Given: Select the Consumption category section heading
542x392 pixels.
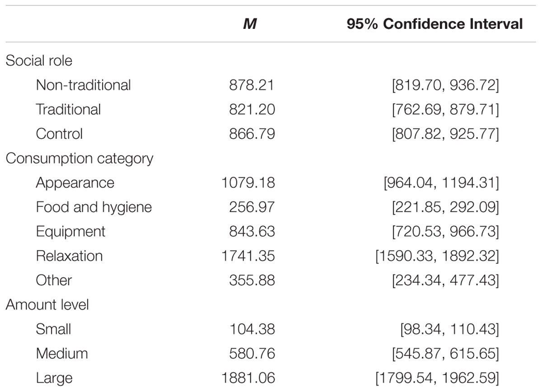Looking at the screenshot, I should point(79,159).
